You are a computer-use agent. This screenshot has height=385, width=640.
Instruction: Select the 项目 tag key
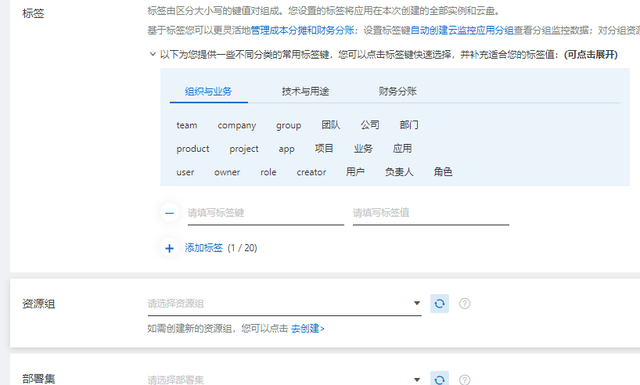[324, 149]
